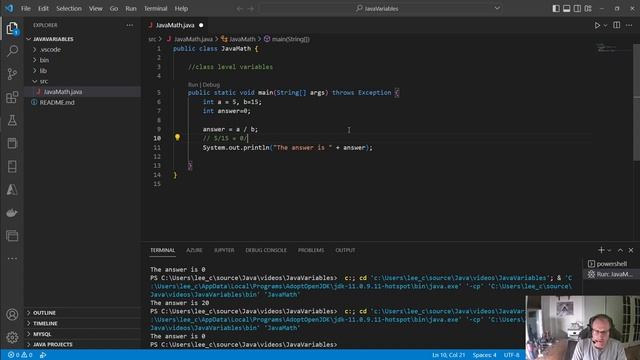
Task: Open Customize Layout icon
Action: (588, 9)
